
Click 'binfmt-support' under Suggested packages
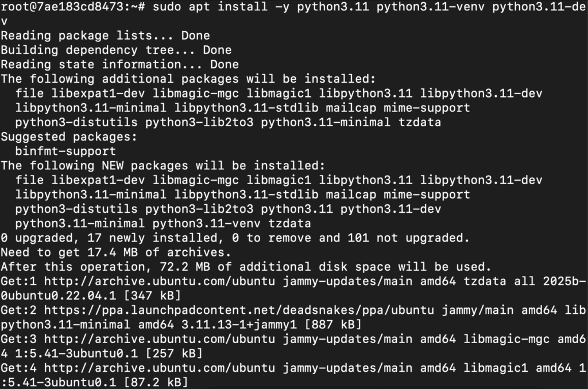pos(65,151)
